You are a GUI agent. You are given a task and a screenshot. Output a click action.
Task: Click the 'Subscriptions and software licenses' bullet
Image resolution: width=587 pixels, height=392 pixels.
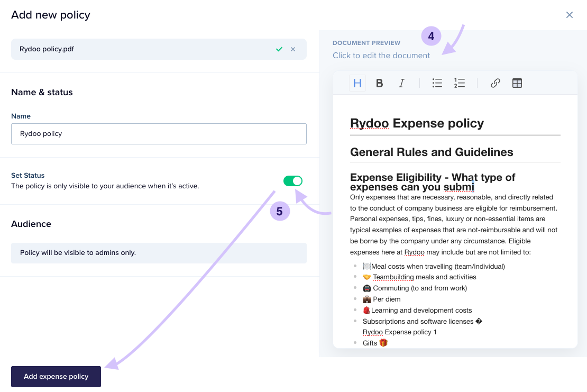(x=423, y=321)
